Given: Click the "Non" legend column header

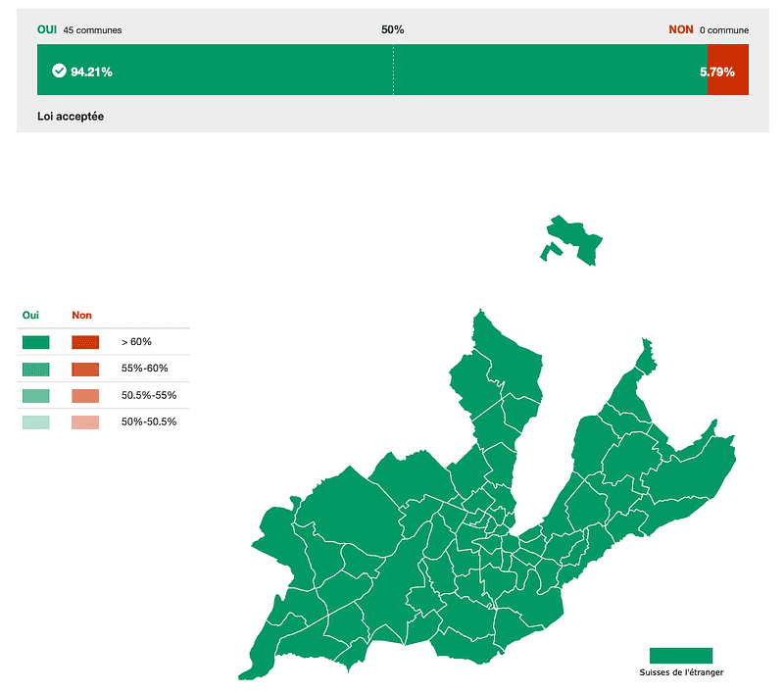Looking at the screenshot, I should (x=81, y=316).
